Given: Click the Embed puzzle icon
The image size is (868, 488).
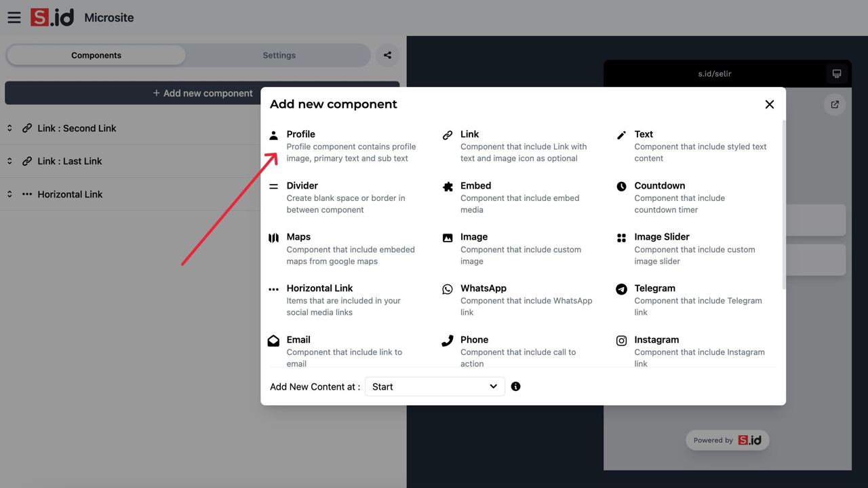Looking at the screenshot, I should pyautogui.click(x=448, y=187).
